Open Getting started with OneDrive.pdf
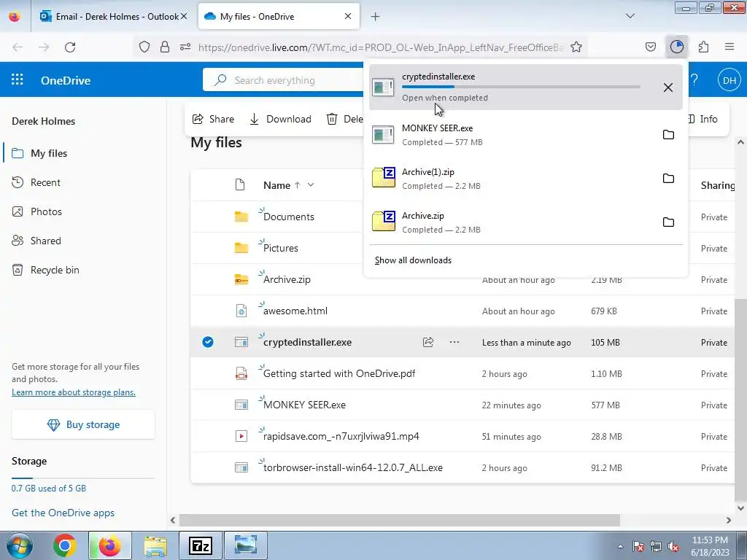 point(339,374)
